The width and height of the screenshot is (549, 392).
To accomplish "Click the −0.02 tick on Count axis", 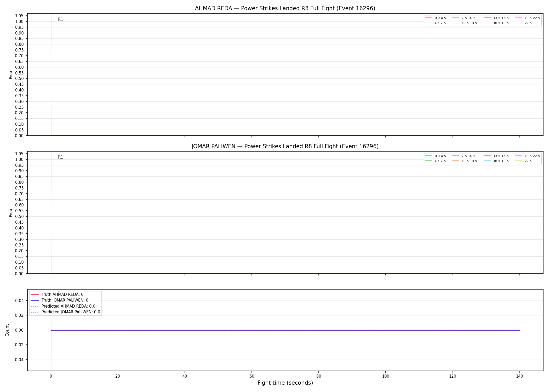I will pyautogui.click(x=18, y=345).
